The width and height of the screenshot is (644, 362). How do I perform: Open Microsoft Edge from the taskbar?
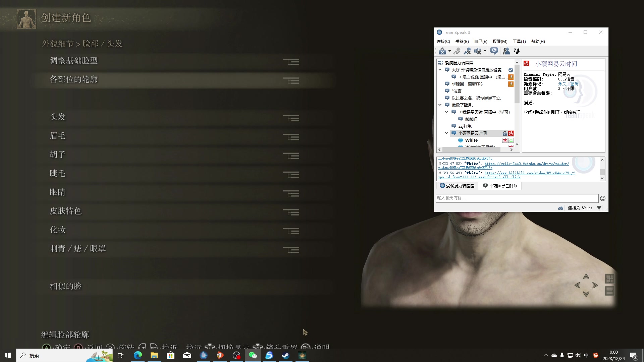coord(138,355)
